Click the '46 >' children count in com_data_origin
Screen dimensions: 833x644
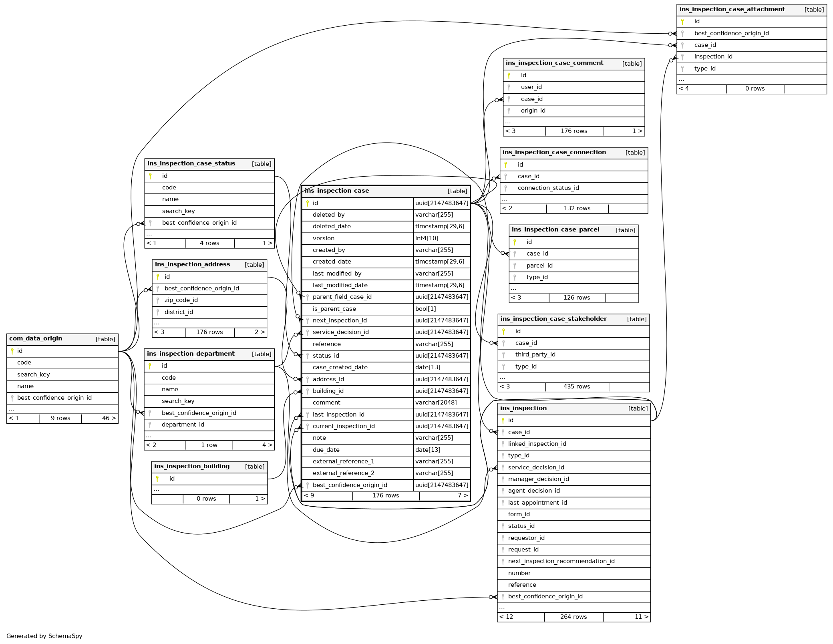coord(109,419)
